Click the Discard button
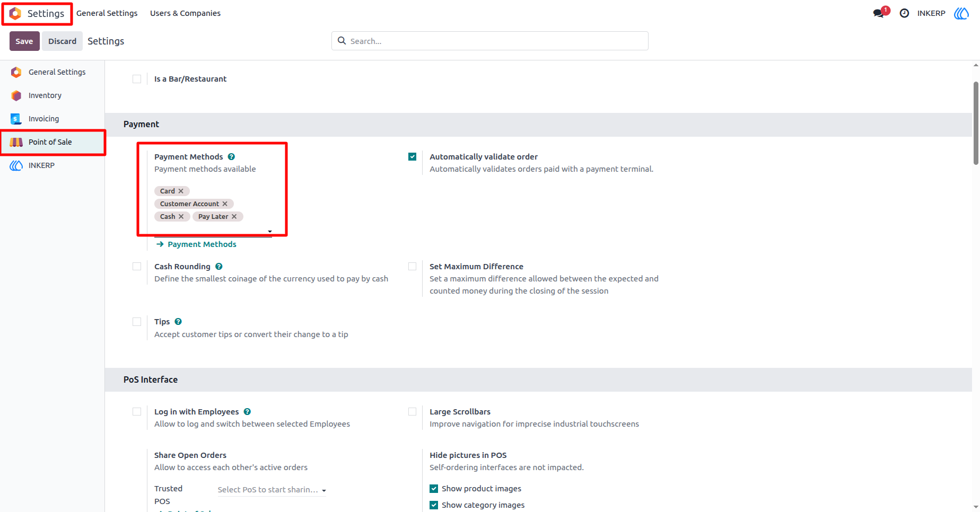This screenshot has width=980, height=512. tap(62, 41)
